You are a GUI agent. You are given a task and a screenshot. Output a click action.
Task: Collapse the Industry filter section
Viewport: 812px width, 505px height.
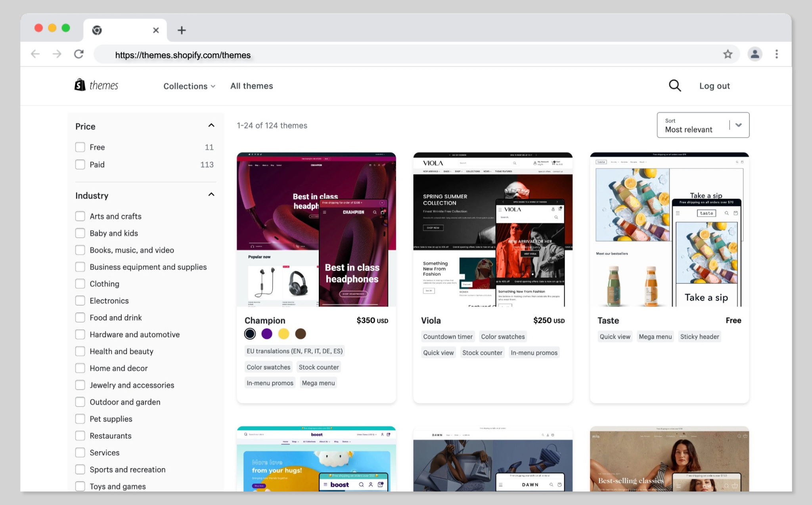[211, 194]
